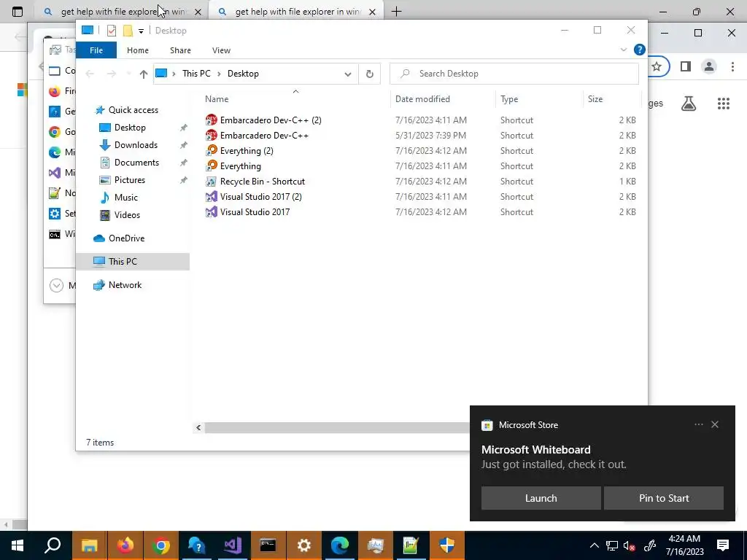Viewport: 747px width, 560px height.
Task: Select Recycle Bin - Shortcut file
Action: (x=262, y=182)
